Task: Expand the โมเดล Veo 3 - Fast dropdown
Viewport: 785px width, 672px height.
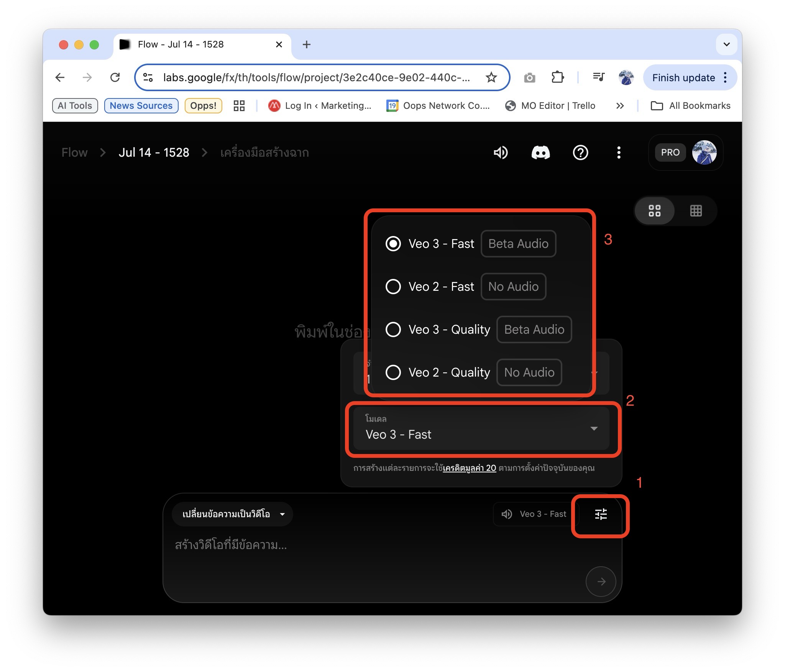Action: pyautogui.click(x=481, y=429)
